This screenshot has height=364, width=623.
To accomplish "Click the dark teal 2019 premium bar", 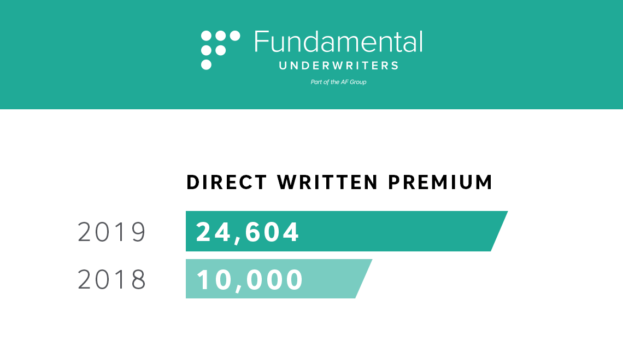I will click(x=346, y=231).
